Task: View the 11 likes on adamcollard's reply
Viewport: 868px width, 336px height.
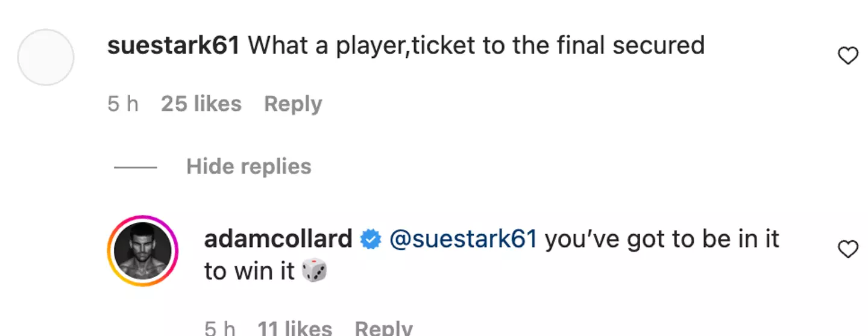Action: point(295,328)
